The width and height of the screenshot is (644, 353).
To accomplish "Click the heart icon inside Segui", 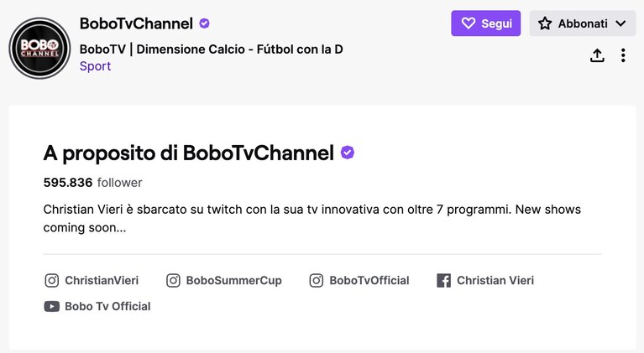I will [x=469, y=23].
